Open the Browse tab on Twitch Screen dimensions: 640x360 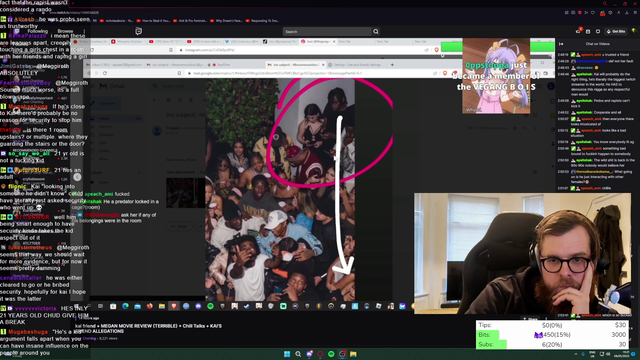65,31
